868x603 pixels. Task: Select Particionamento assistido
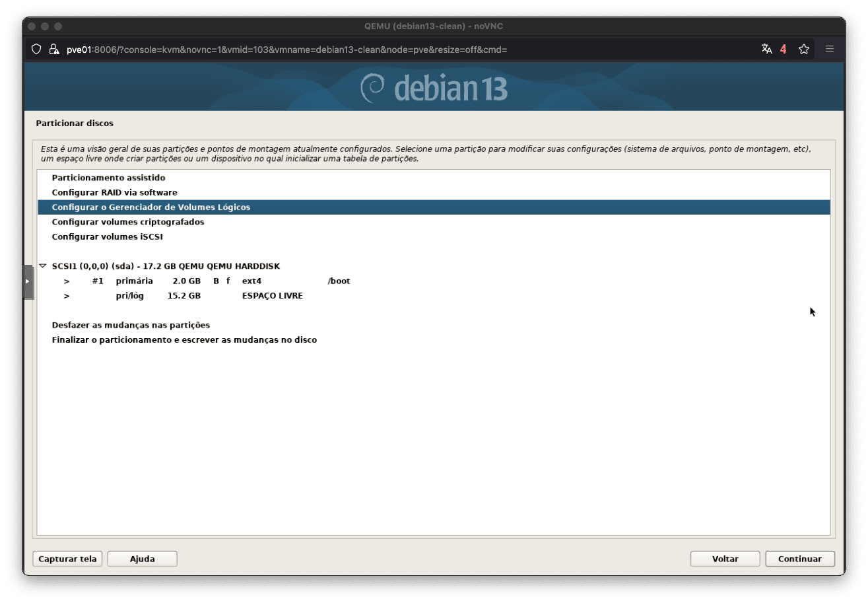[434, 178]
